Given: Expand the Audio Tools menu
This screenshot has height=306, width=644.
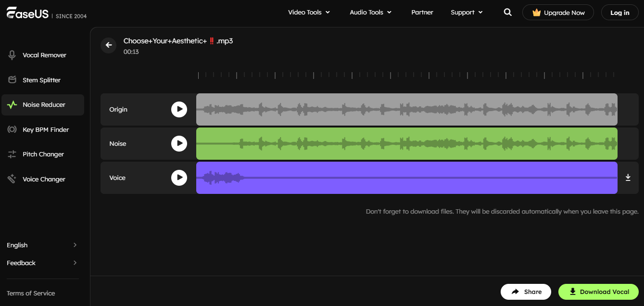Looking at the screenshot, I should tap(370, 12).
